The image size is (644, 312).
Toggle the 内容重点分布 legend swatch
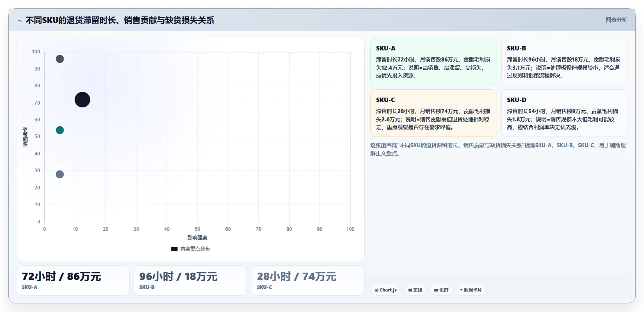(174, 249)
